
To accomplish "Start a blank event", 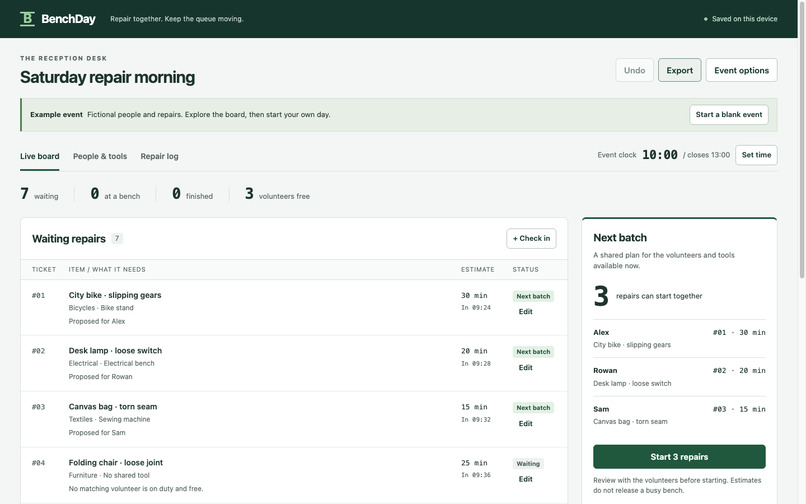I will 729,115.
